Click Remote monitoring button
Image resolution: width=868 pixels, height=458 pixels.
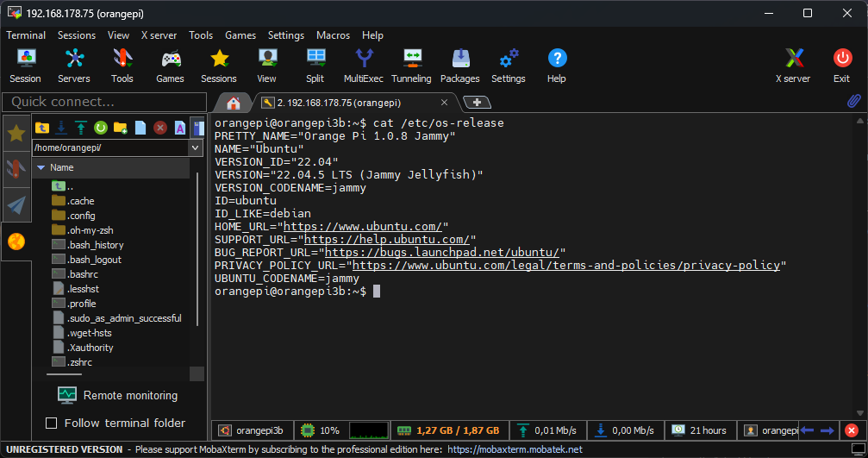[117, 395]
